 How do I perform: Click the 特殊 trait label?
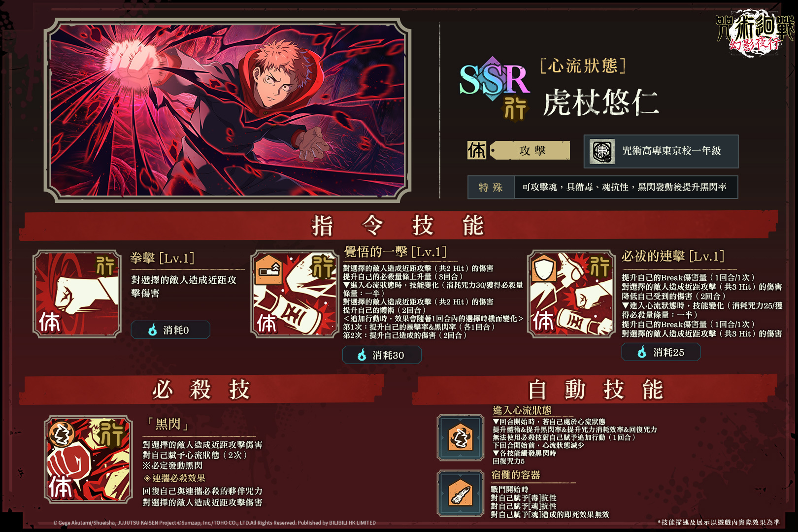point(491,187)
